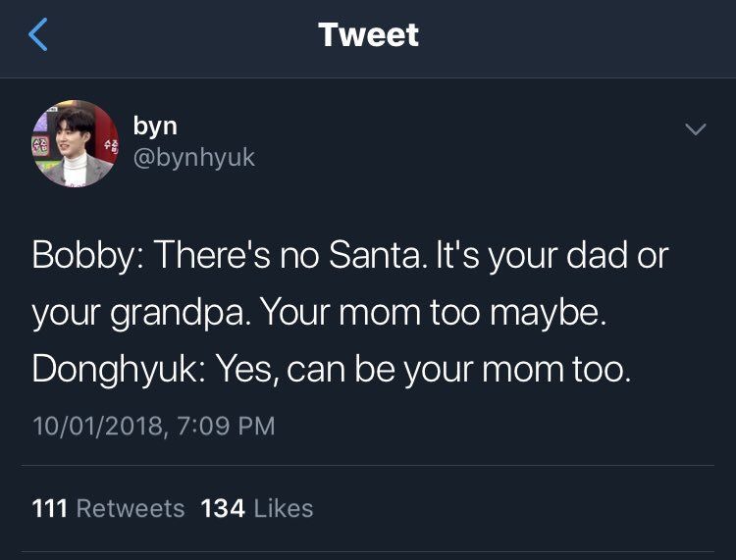This screenshot has height=560, width=736.
Task: Open the @bynhyuk handle
Action: [x=193, y=157]
